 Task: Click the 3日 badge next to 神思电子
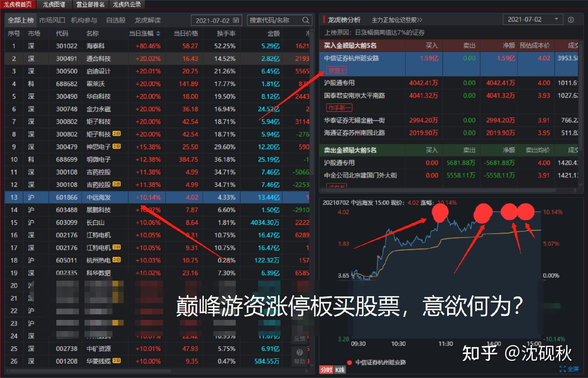(116, 146)
